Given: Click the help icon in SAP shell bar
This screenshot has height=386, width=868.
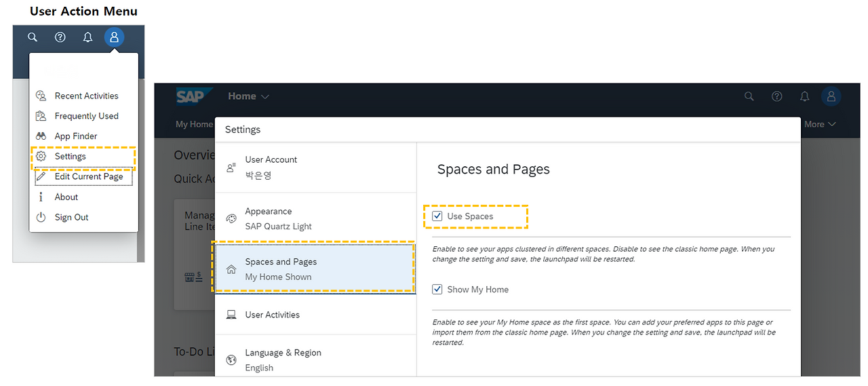Looking at the screenshot, I should 777,96.
